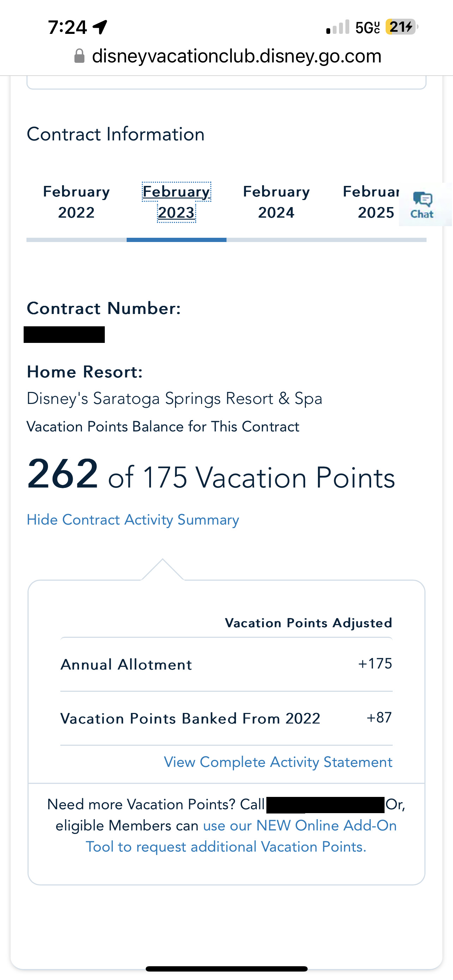Tap the 7:24 status bar clock
The image size is (453, 980).
67,28
